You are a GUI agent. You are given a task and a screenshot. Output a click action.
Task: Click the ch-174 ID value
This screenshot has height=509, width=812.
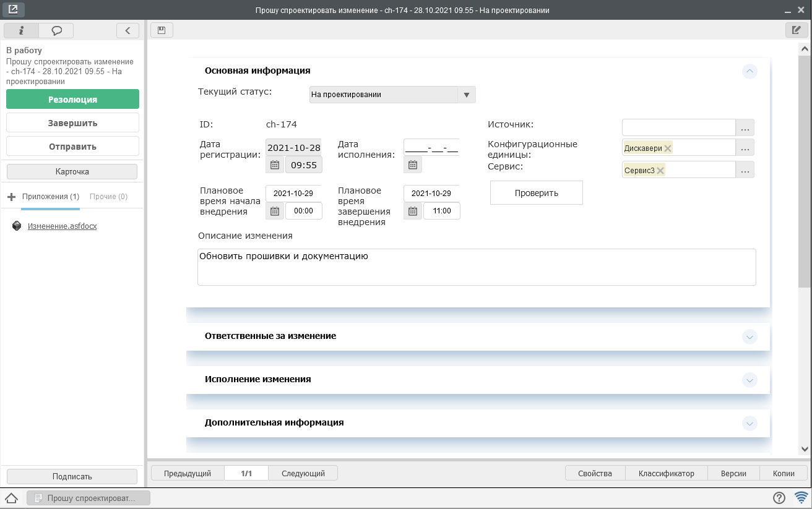tap(282, 124)
